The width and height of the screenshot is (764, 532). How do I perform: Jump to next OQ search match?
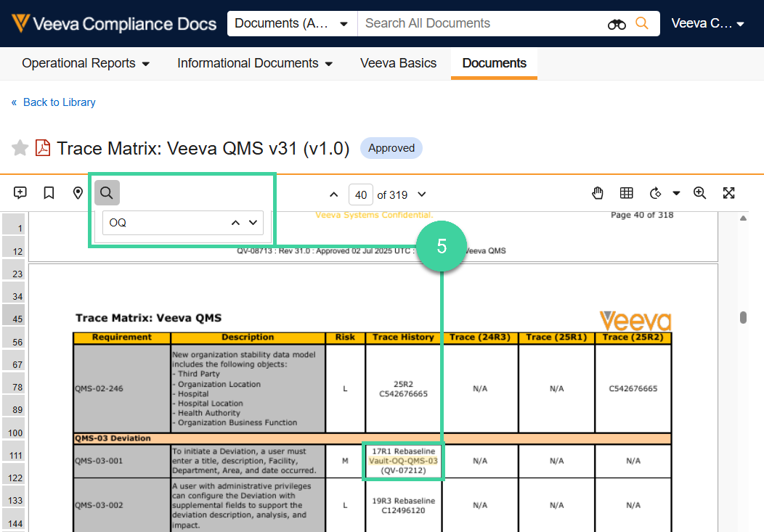click(x=253, y=222)
